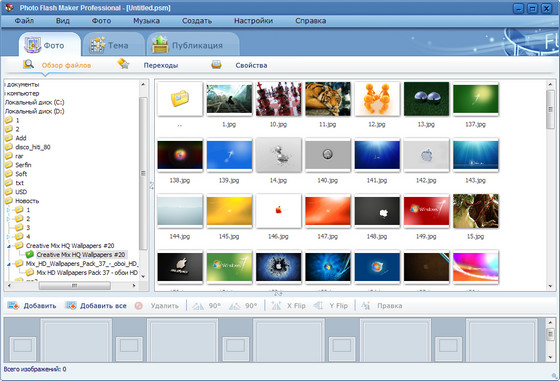Click the Правка button label
Image resolution: width=560 pixels, height=381 pixels.
click(x=390, y=306)
